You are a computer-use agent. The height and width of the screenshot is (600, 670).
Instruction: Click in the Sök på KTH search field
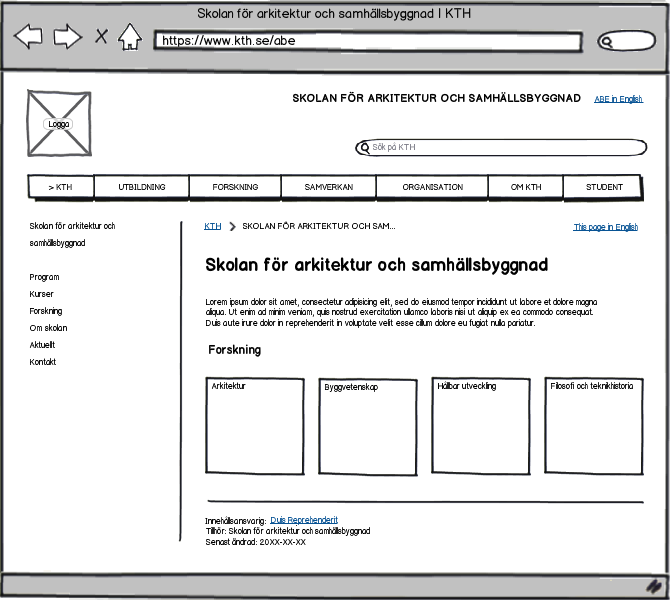(x=501, y=147)
